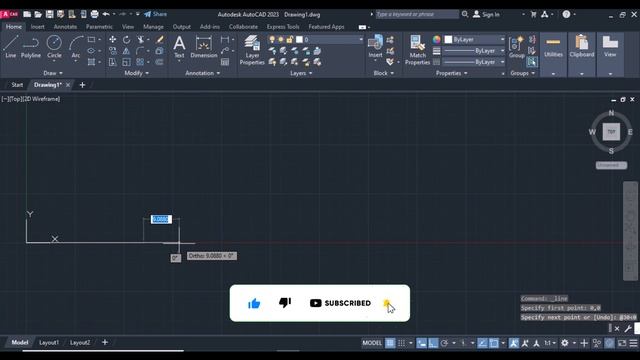Click the Share button
The image size is (640, 360).
[x=156, y=14]
